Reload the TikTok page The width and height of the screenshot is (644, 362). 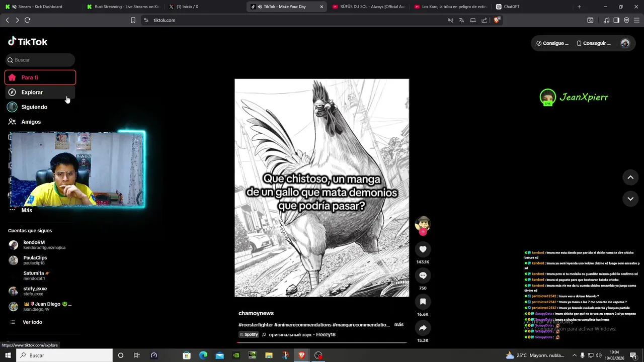coord(27,20)
